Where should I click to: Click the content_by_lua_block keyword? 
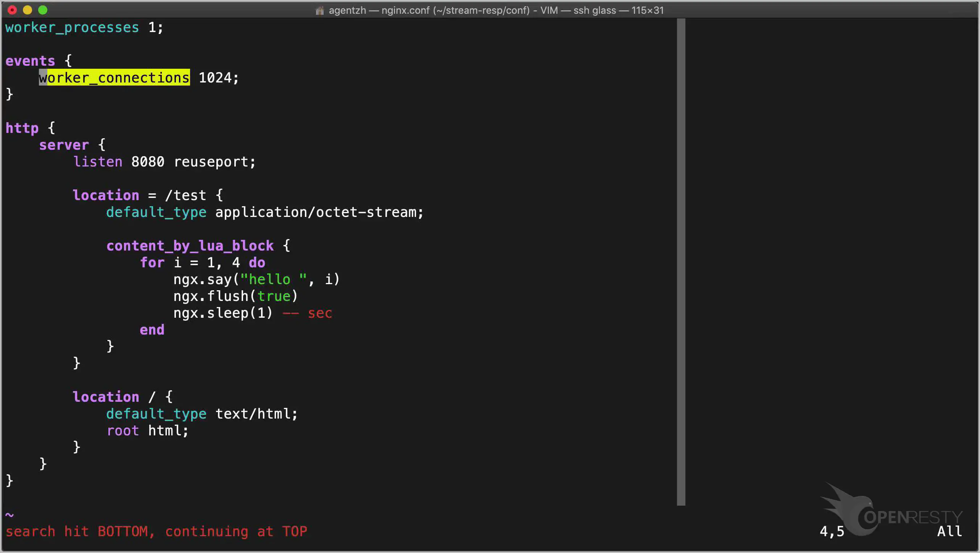tap(190, 246)
